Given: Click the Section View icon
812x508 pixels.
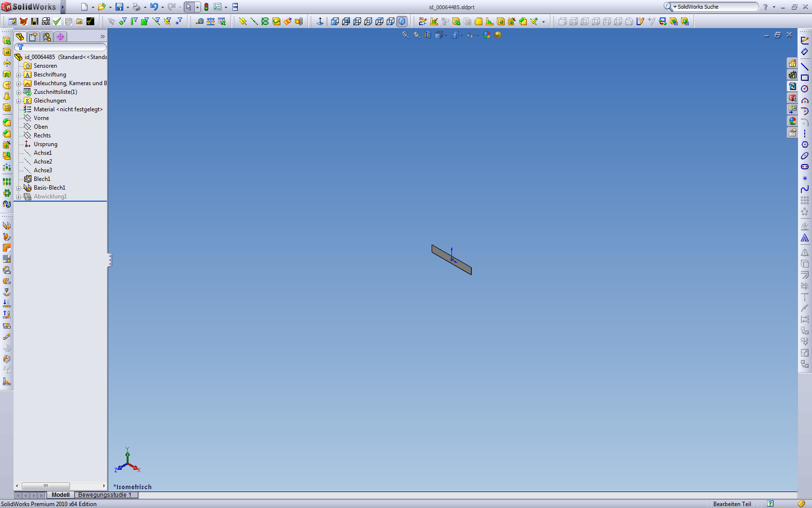Looking at the screenshot, I should [428, 35].
